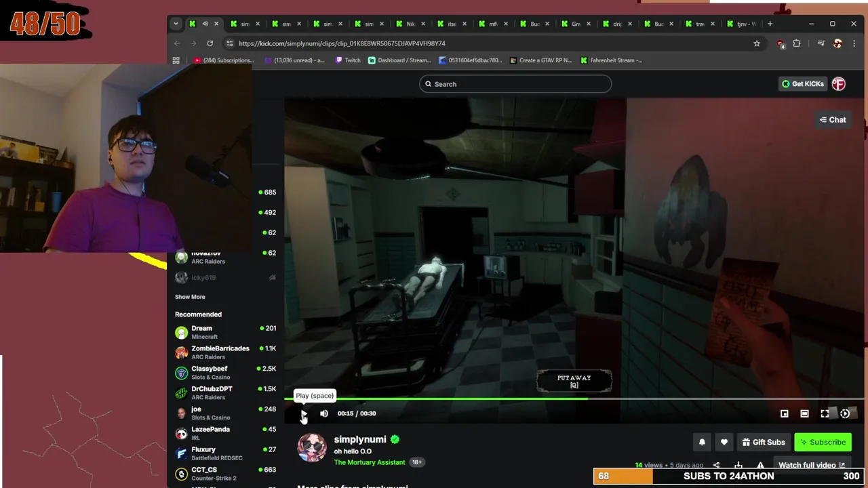This screenshot has width=868, height=488.
Task: Open LazeePanda IRL channel
Action: tap(226, 433)
